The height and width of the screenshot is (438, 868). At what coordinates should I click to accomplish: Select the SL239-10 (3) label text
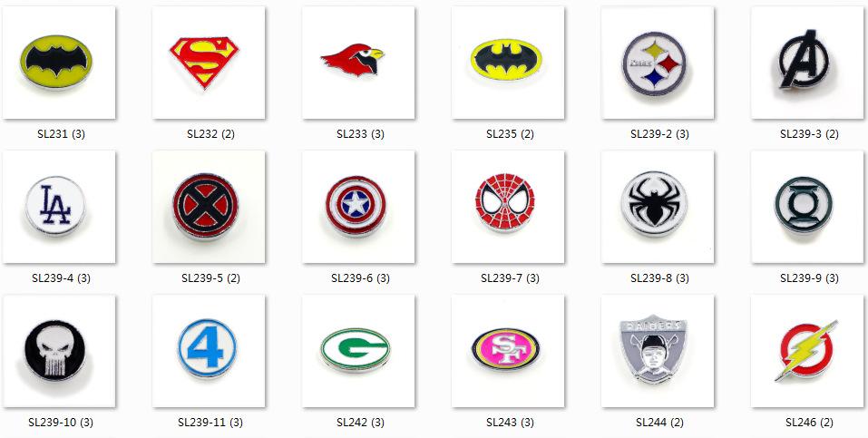[61, 423]
